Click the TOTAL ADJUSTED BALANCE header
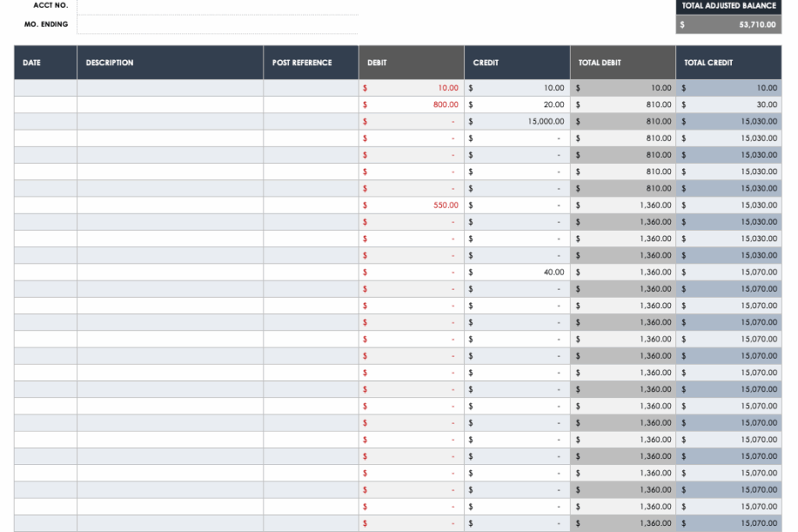798x532 pixels. 728,6
